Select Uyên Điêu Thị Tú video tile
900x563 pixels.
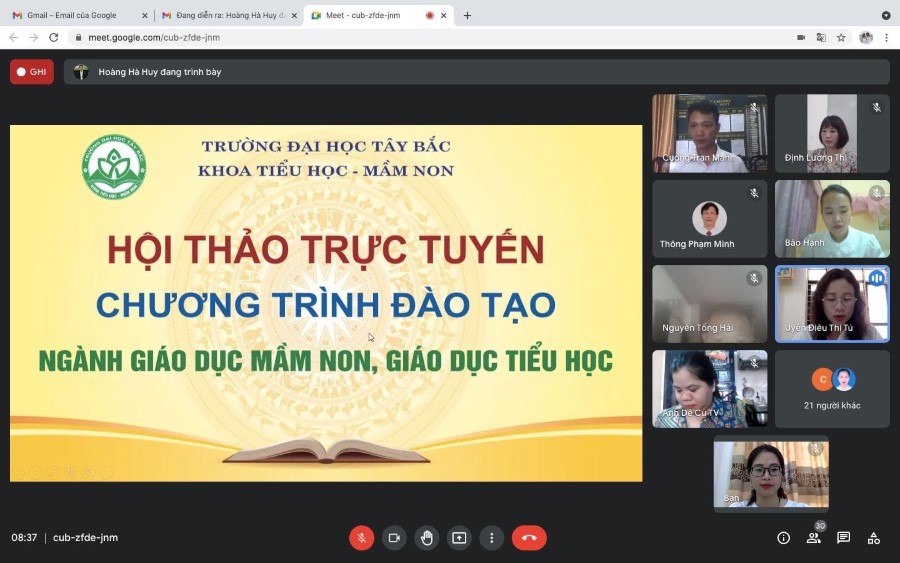pyautogui.click(x=832, y=304)
